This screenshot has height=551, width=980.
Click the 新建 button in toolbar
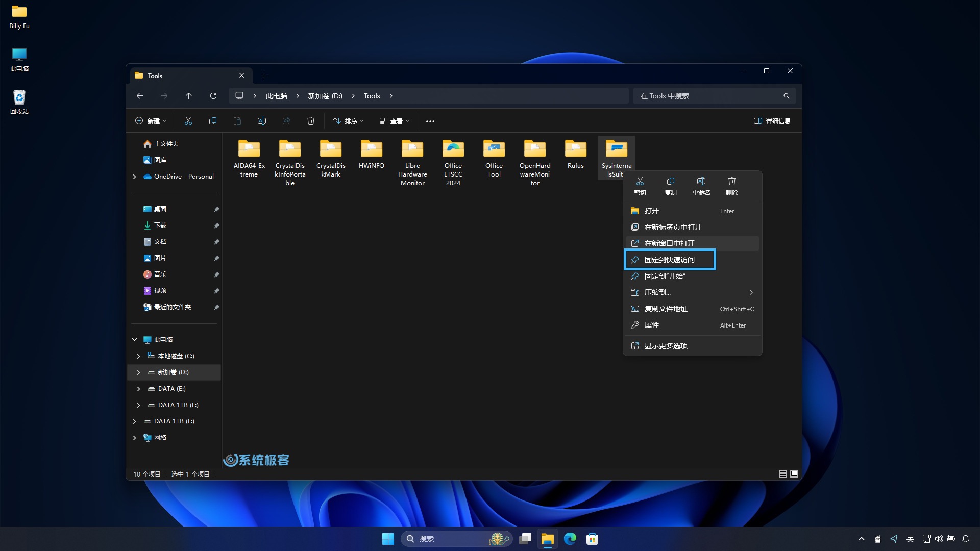click(x=150, y=121)
